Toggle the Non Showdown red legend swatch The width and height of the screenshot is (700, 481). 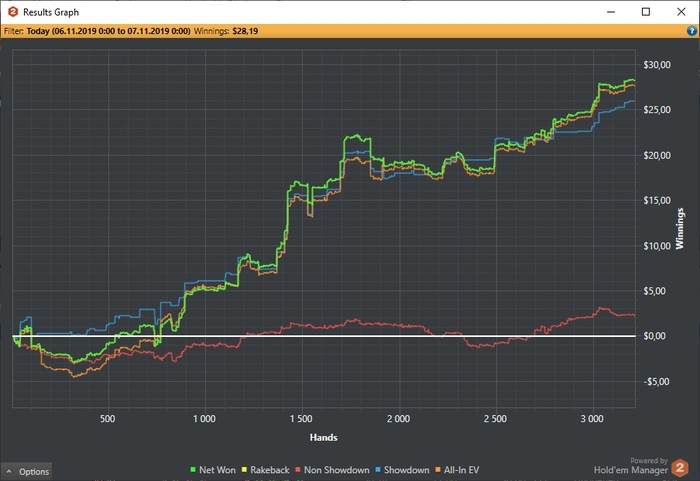pyautogui.click(x=298, y=470)
